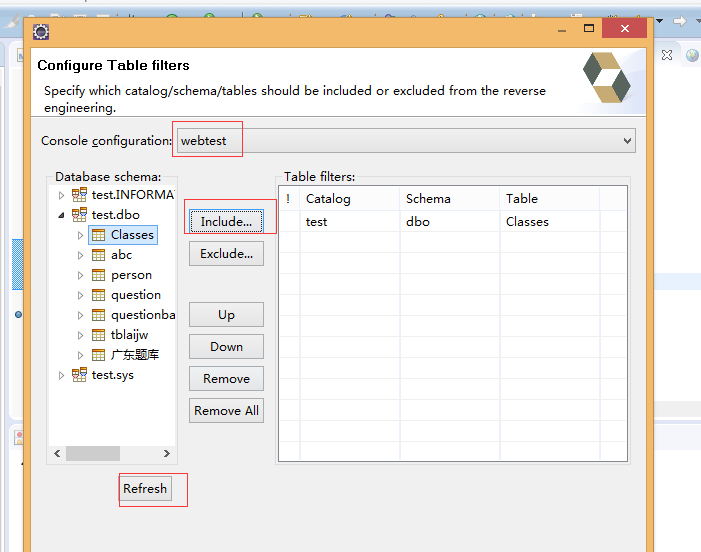Viewport: 701px width, 552px height.
Task: Click the Table column header
Action: (549, 198)
